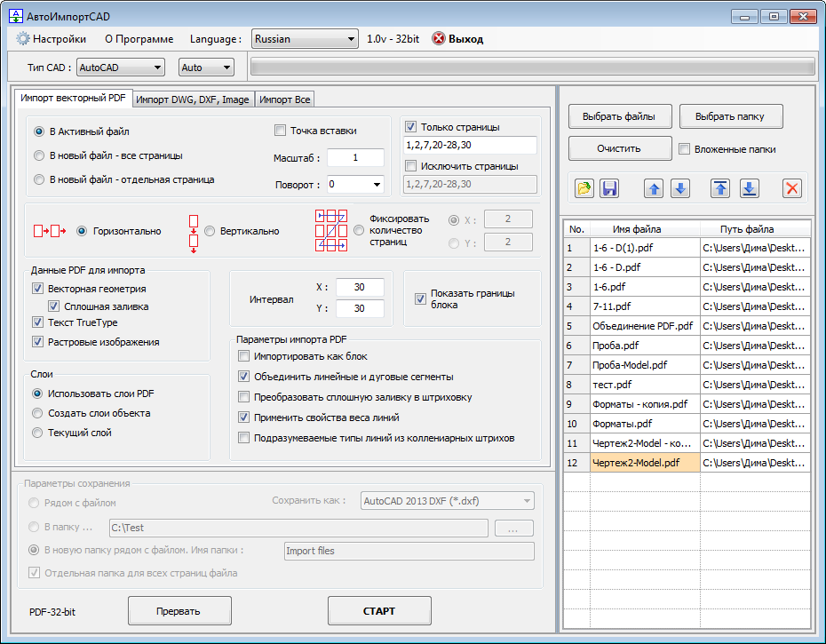Move selected file down one row

pyautogui.click(x=680, y=188)
